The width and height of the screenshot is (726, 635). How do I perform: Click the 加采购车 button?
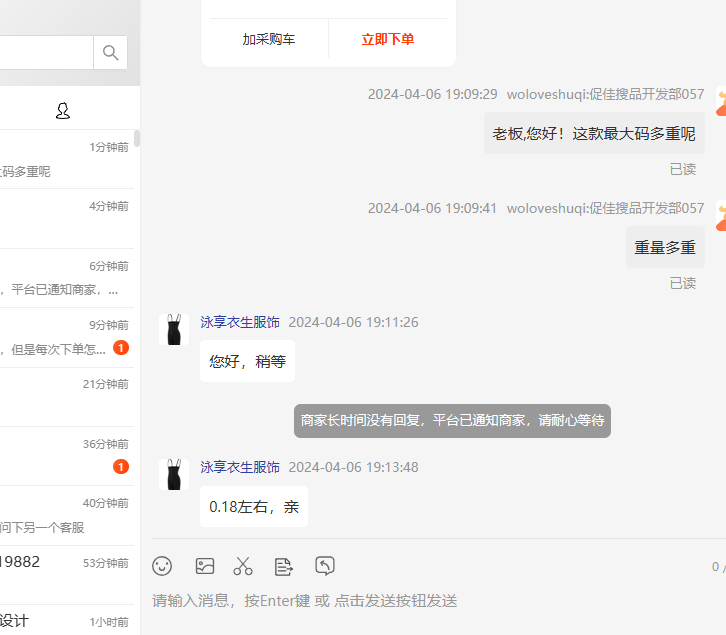[269, 39]
